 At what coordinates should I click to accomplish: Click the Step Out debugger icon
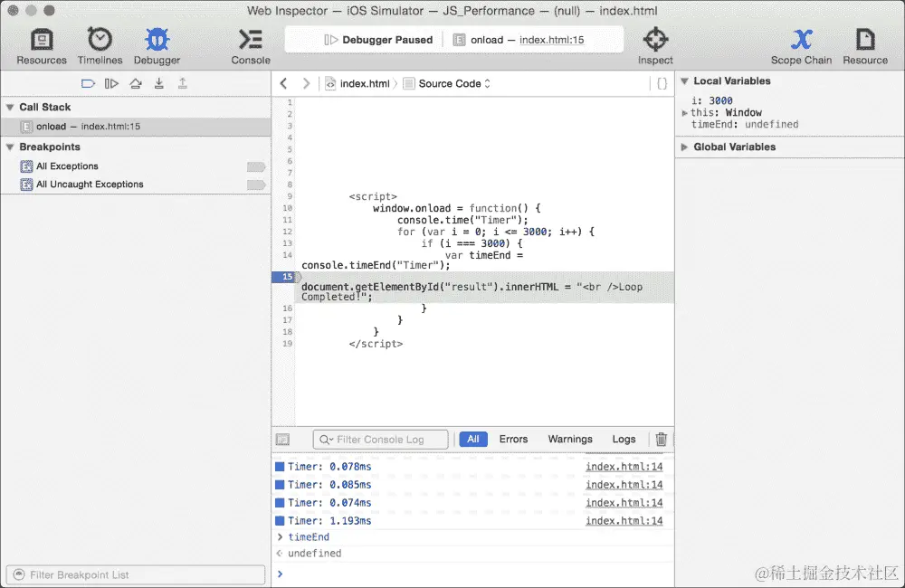(x=183, y=82)
